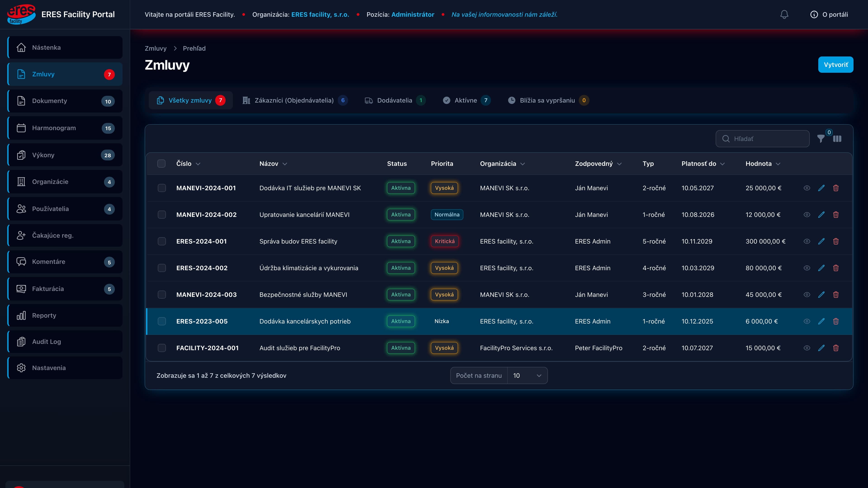Edit FACILITY-2024-001 pencil icon
Viewport: 868px width, 488px height.
[x=821, y=348]
